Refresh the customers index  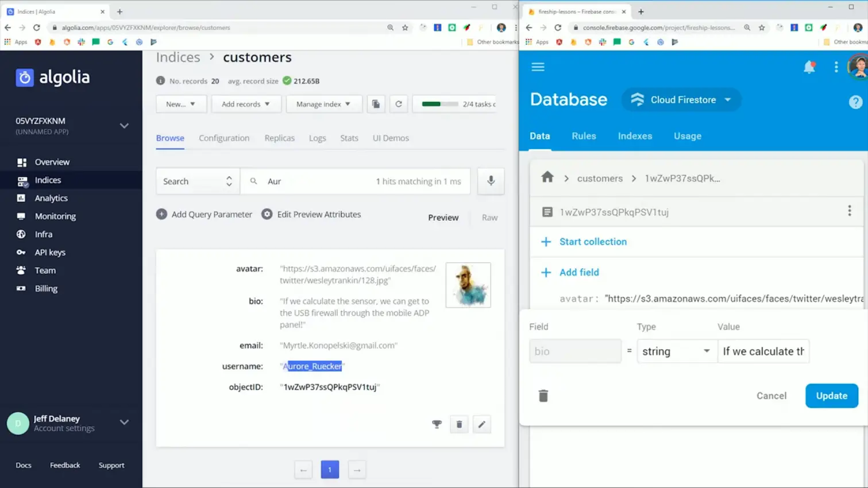[399, 104]
